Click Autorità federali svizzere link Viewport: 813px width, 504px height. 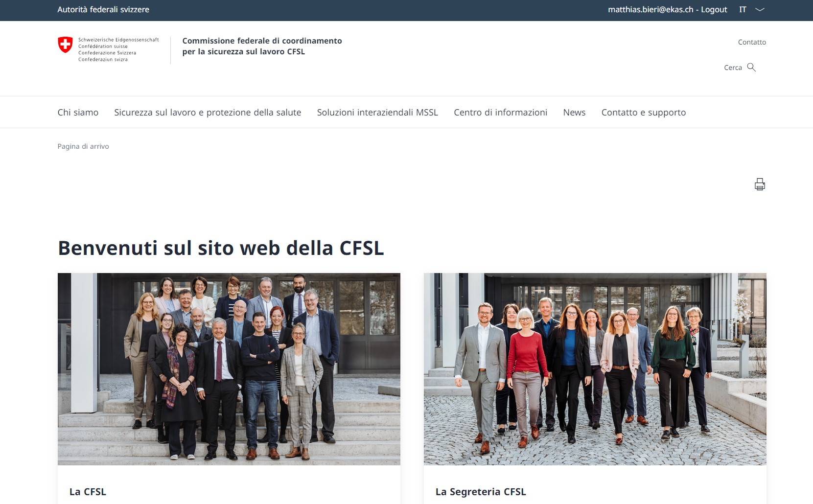[103, 10]
